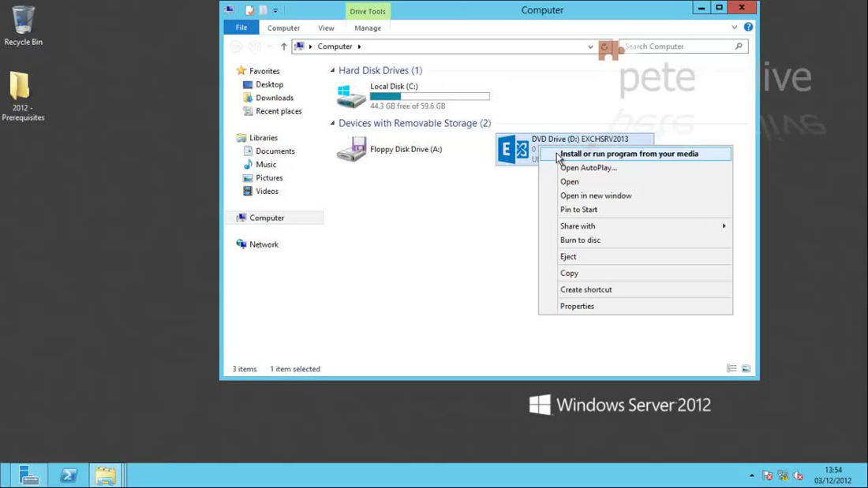Switch to large icons view icon
The height and width of the screenshot is (488, 868).
pos(746,368)
